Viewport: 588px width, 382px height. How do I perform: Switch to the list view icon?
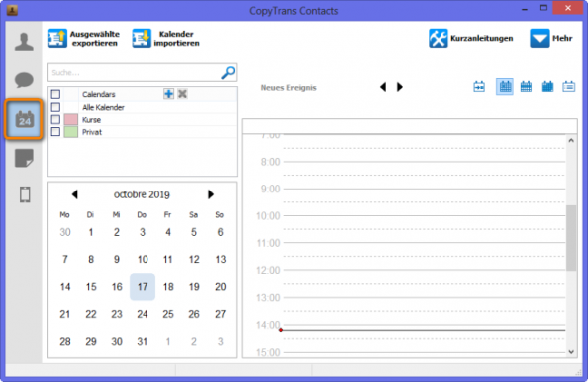(568, 87)
